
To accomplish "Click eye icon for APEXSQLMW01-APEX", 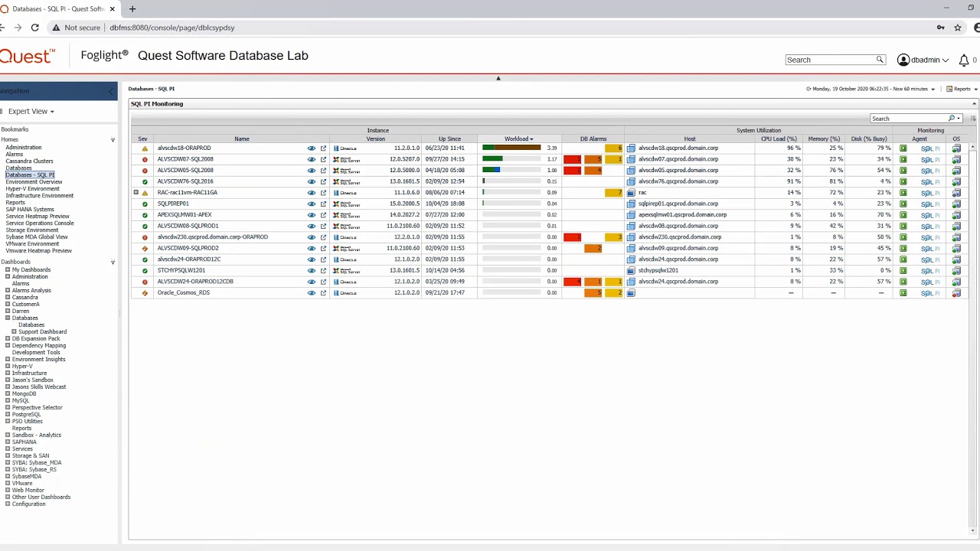I will tap(312, 215).
